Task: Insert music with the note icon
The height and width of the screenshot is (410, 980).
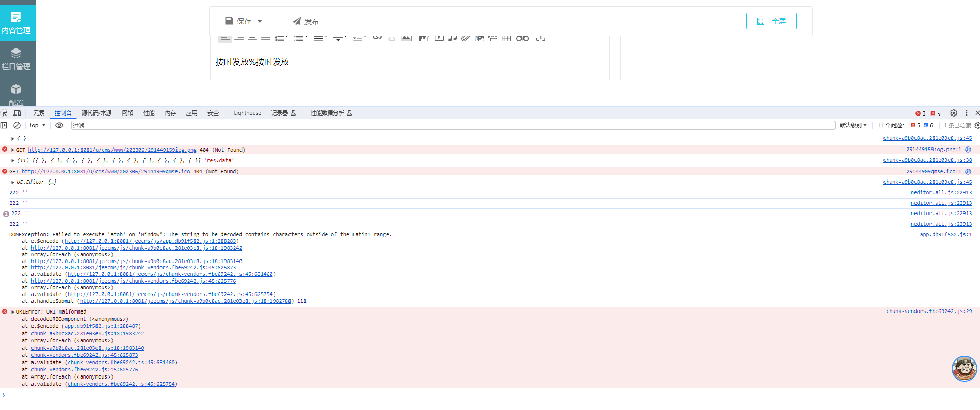Action: pos(453,39)
